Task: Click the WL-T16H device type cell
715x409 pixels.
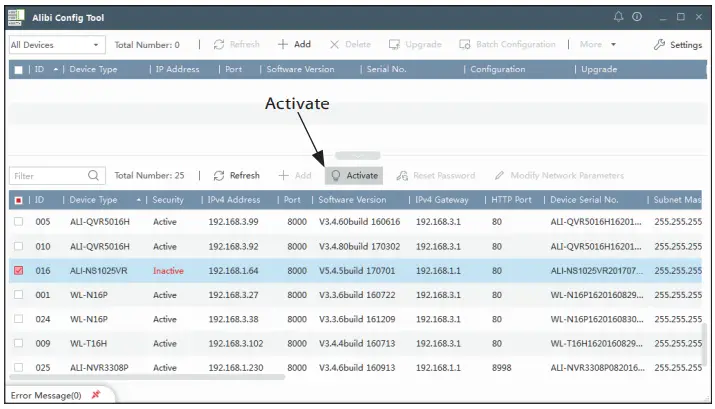Action: click(x=88, y=343)
